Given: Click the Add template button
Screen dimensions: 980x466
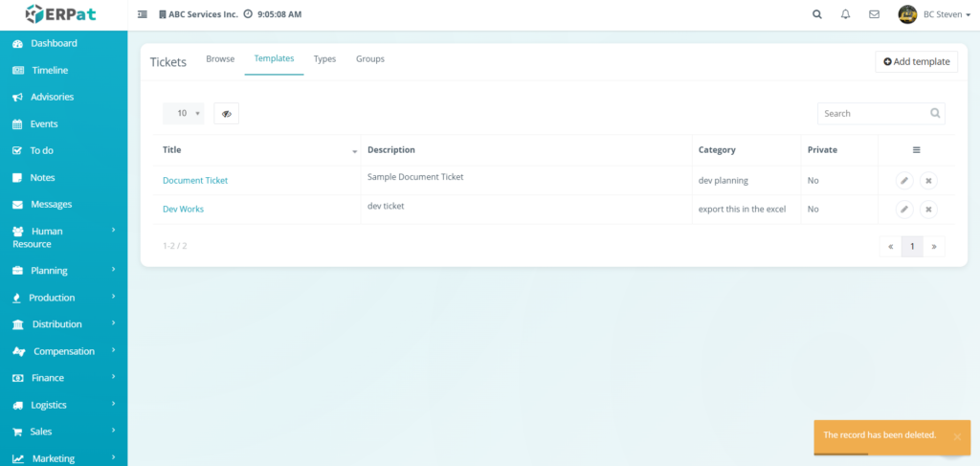Looking at the screenshot, I should (916, 61).
